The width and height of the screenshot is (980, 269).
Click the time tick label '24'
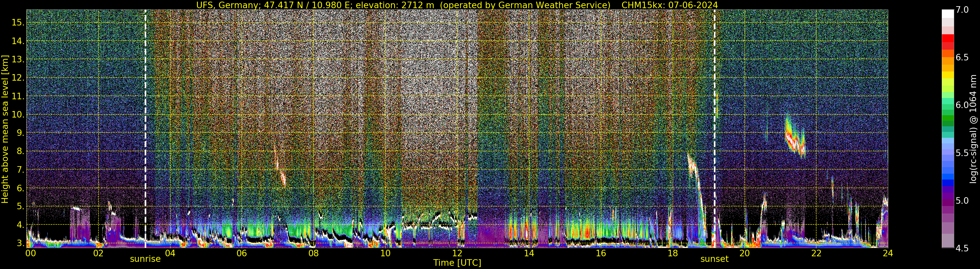click(x=888, y=253)
